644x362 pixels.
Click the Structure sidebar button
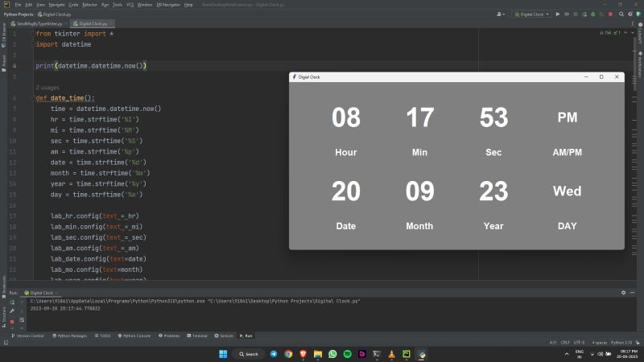click(x=4, y=317)
